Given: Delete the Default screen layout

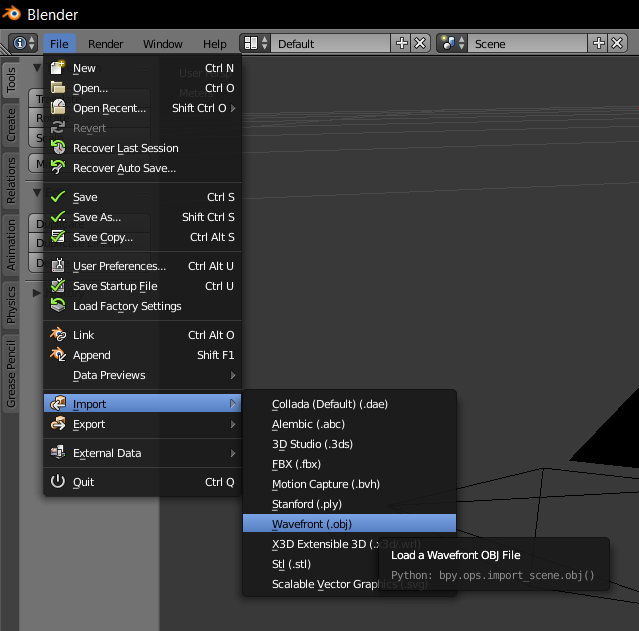Looking at the screenshot, I should [x=420, y=43].
